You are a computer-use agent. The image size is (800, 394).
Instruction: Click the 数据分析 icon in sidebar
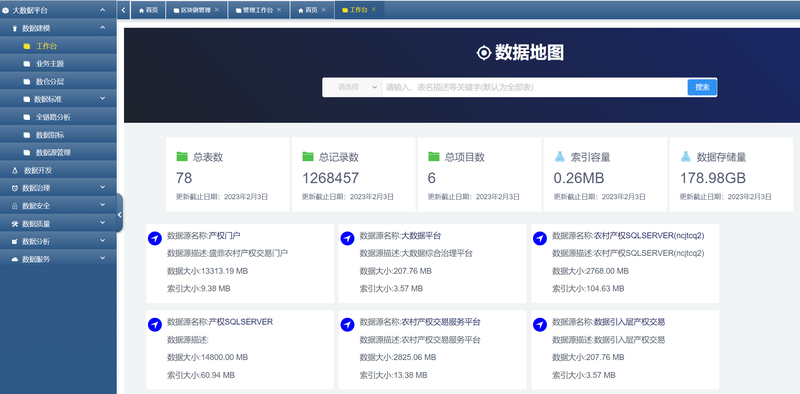point(15,241)
